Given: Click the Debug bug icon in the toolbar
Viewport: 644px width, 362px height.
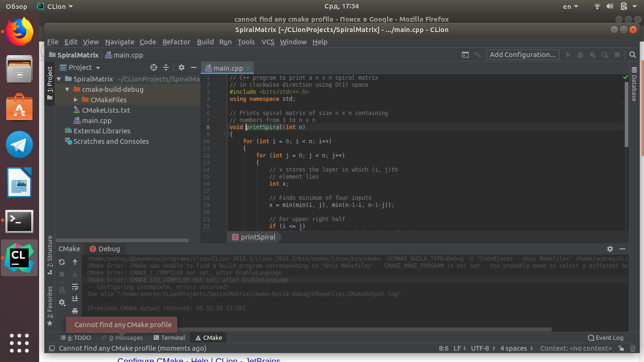Looking at the screenshot, I should click(580, 55).
